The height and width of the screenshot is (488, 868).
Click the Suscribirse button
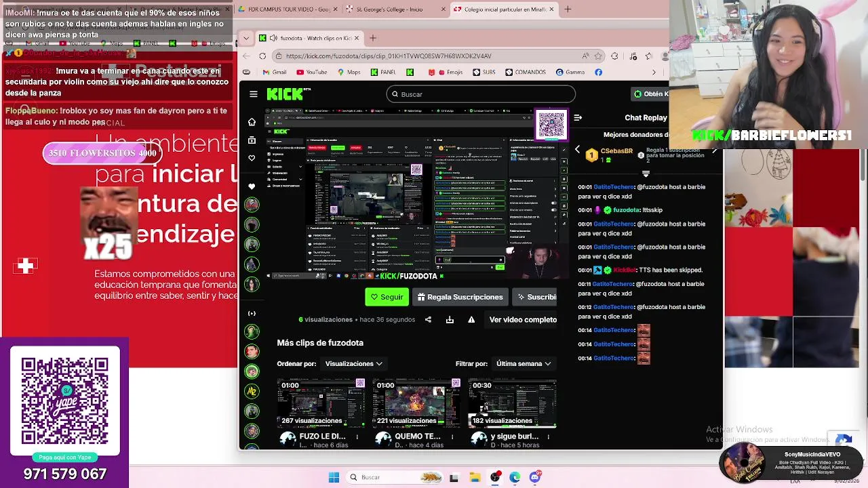[x=536, y=297]
